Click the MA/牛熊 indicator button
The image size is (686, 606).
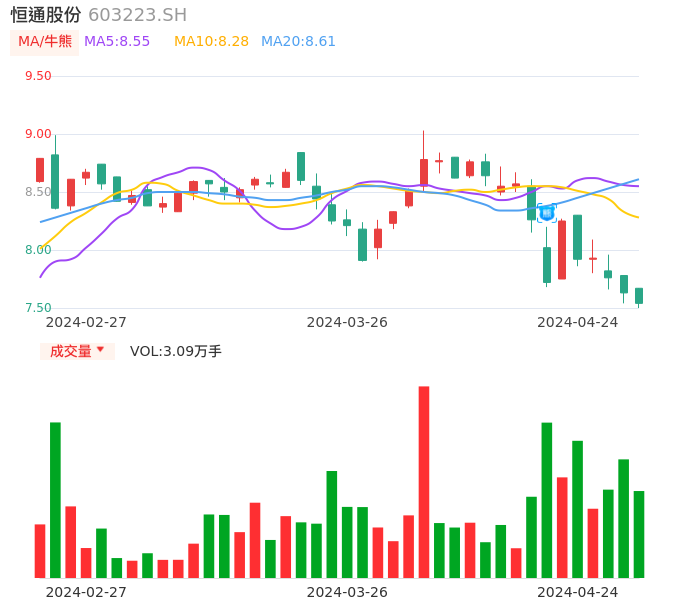point(44,42)
